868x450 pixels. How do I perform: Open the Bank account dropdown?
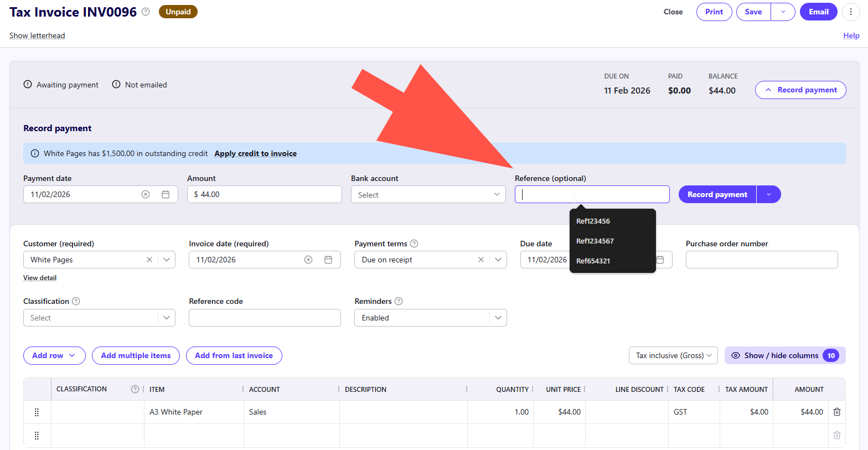click(x=428, y=194)
